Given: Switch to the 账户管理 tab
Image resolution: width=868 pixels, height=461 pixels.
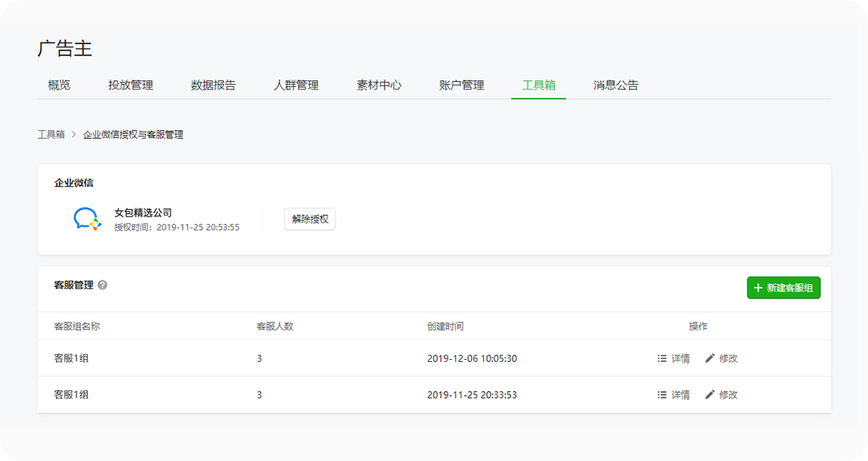Looking at the screenshot, I should click(462, 85).
